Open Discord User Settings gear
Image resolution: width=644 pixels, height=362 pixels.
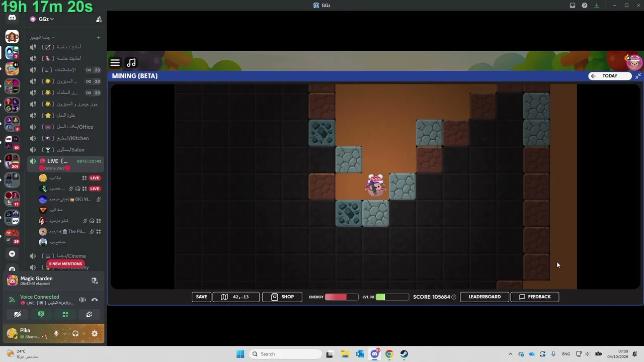click(x=95, y=333)
